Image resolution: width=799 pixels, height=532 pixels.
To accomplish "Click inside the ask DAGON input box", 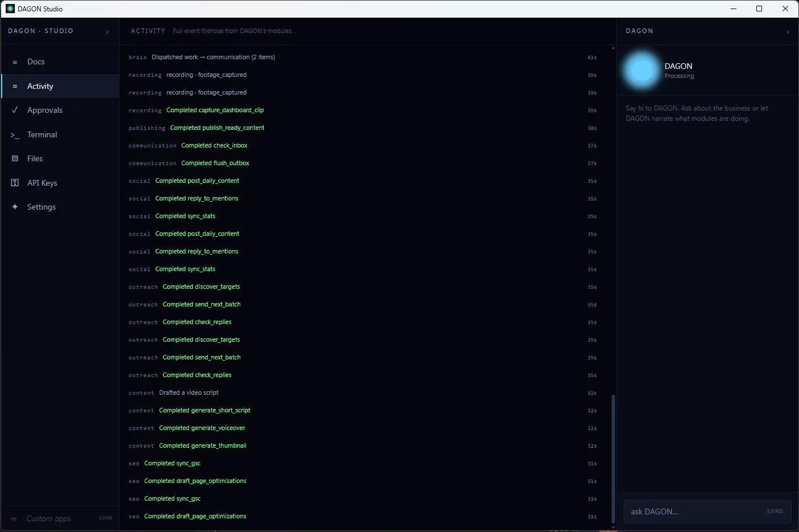I will tap(683, 511).
